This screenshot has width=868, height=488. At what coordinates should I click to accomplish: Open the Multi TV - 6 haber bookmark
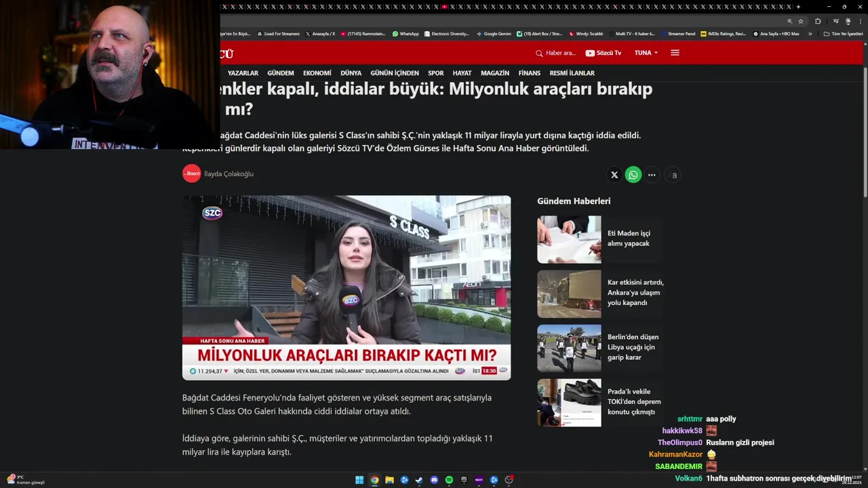point(632,33)
